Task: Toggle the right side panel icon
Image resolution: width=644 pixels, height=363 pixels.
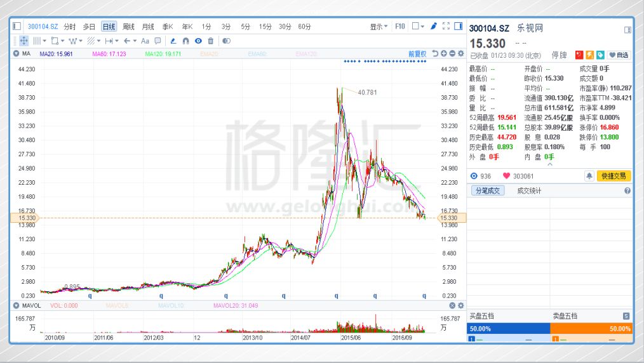Action: (459, 26)
